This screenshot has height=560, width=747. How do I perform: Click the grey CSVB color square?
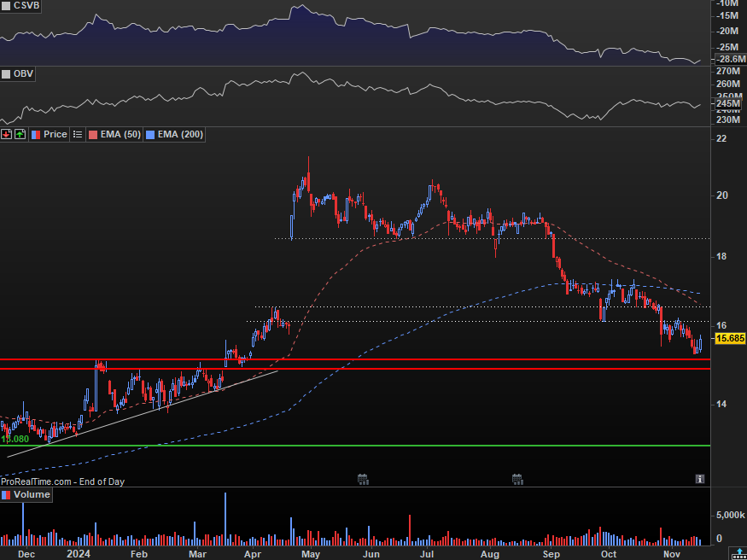click(6, 6)
